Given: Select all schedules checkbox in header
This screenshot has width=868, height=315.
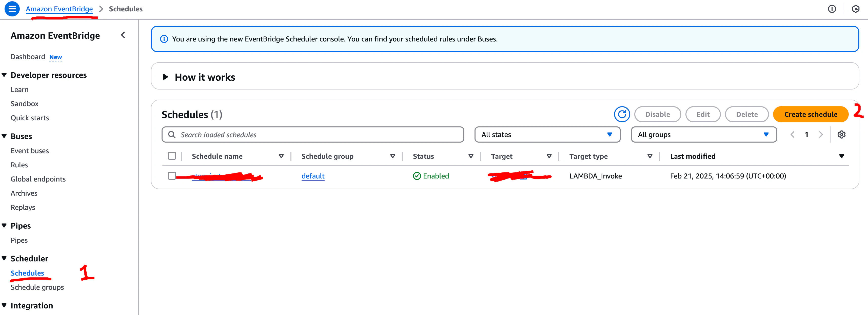Looking at the screenshot, I should pyautogui.click(x=172, y=156).
